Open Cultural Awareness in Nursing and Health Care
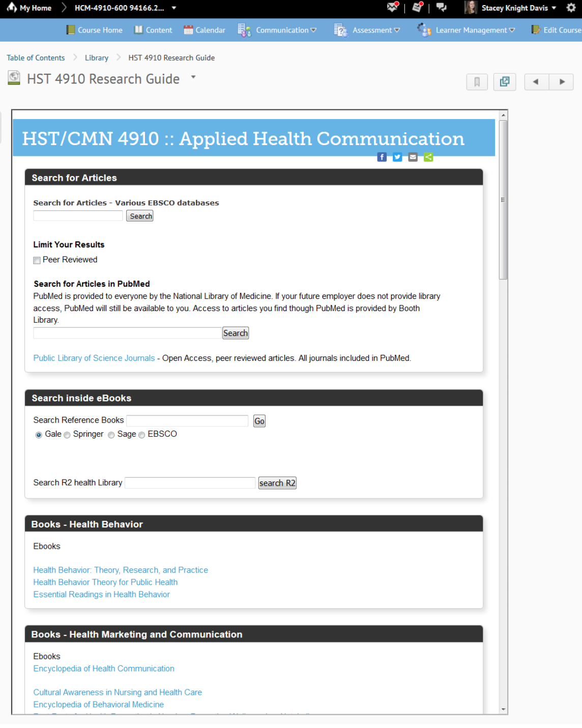Image resolution: width=582 pixels, height=728 pixels. point(118,692)
